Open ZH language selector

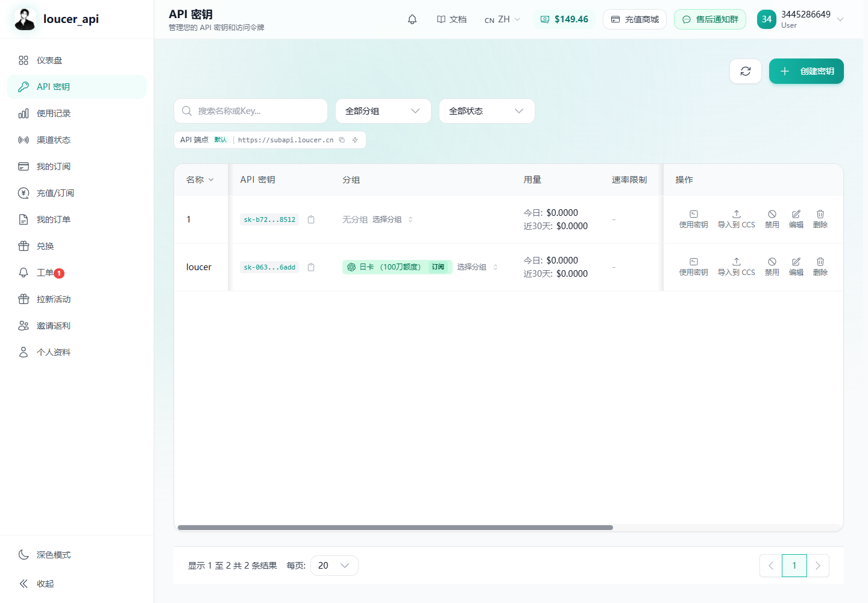502,19
